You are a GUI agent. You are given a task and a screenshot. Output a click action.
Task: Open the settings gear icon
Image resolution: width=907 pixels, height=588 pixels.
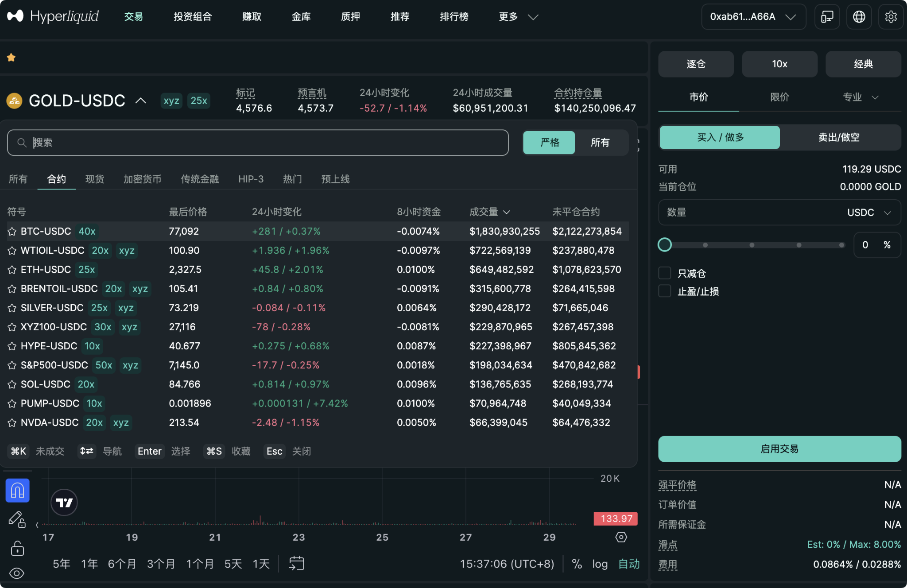[891, 17]
